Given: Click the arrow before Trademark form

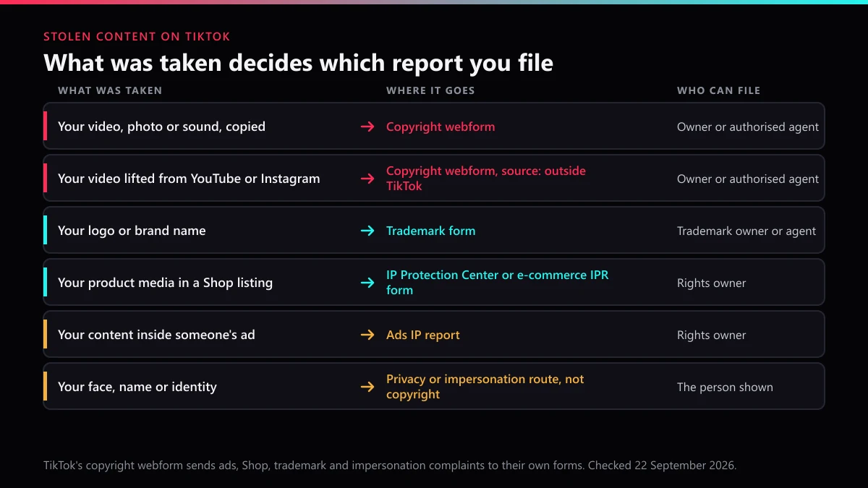Looking at the screenshot, I should pyautogui.click(x=367, y=231).
